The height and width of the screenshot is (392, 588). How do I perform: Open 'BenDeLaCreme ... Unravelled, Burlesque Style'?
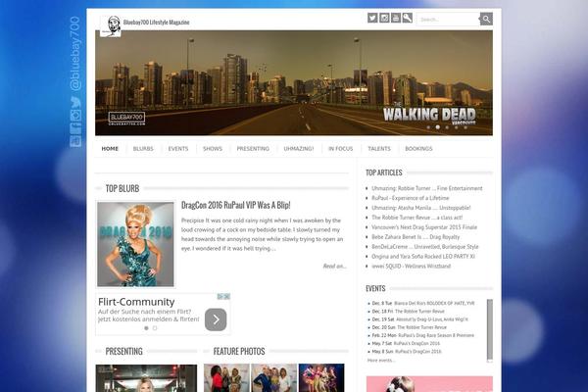425,247
